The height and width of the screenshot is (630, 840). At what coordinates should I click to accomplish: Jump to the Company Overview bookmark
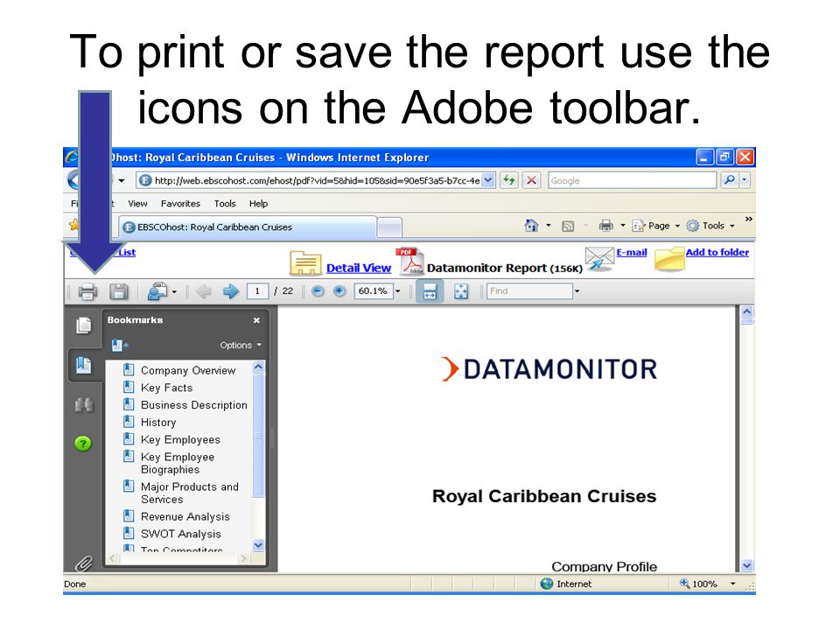[x=188, y=370]
